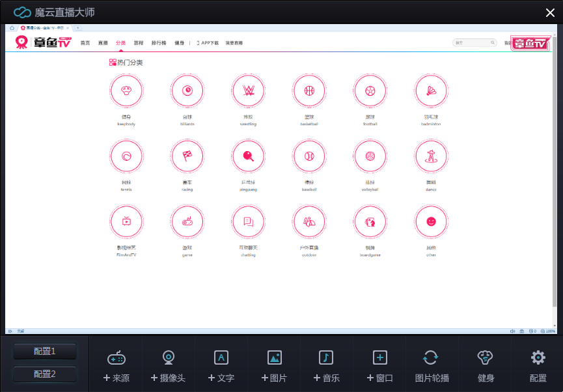The width and height of the screenshot is (563, 392).
Task: Select the basketball category icon
Action: [x=309, y=91]
